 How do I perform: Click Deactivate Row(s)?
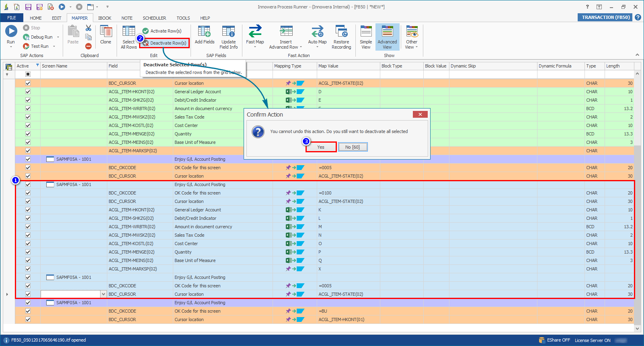164,43
